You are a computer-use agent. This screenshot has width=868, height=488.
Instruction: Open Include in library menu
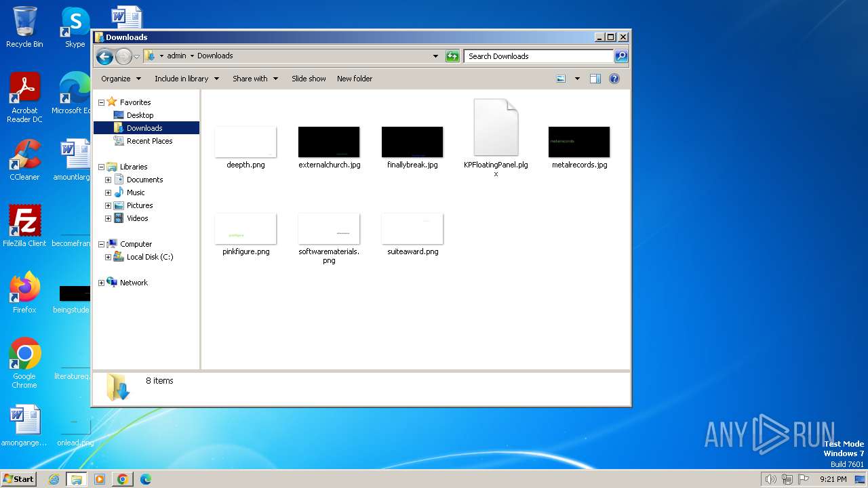(186, 79)
